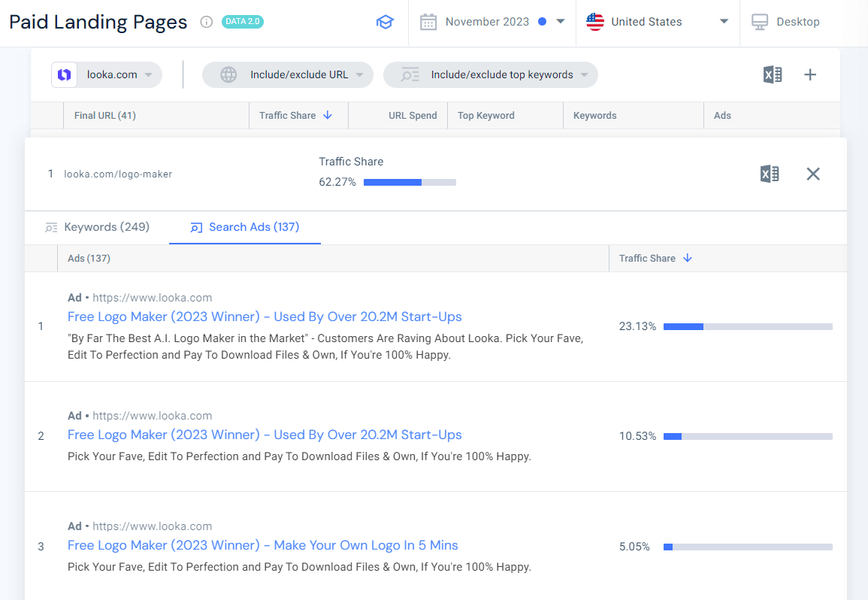Export table with top Excel icon
This screenshot has height=600, width=868.
773,74
